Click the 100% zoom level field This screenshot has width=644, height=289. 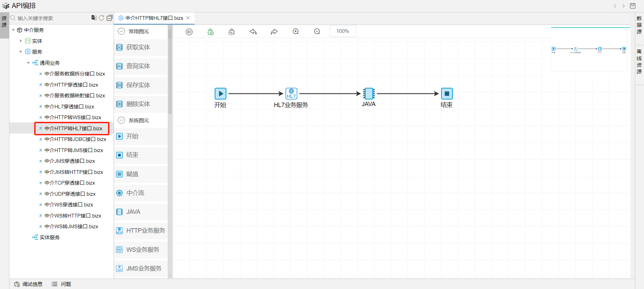point(343,31)
